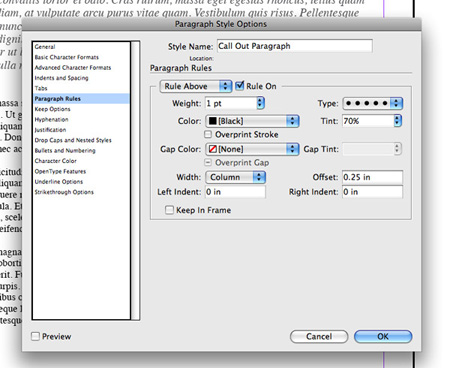Select General in the category list
The width and height of the screenshot is (450, 368).
45,47
